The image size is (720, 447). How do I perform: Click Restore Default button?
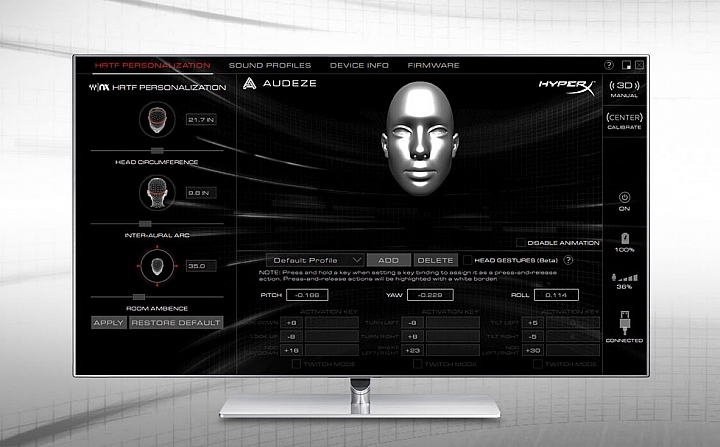[176, 323]
